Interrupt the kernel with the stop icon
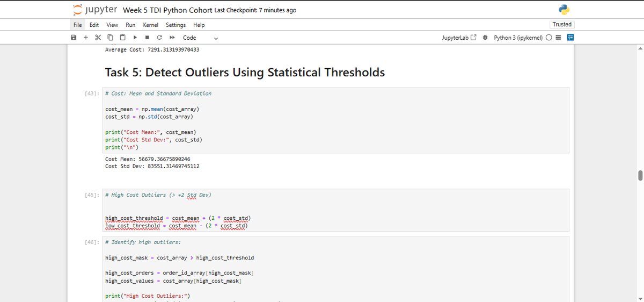This screenshot has width=644, height=302. (148, 38)
